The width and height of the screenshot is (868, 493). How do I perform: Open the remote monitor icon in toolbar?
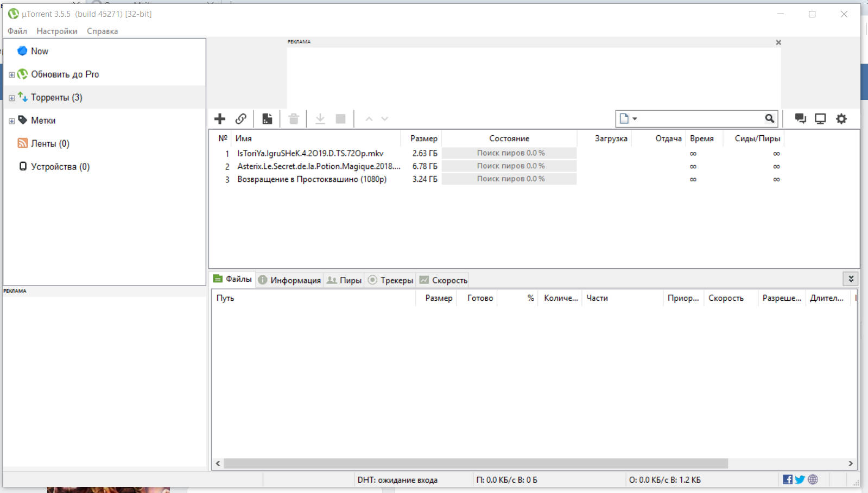pos(820,118)
